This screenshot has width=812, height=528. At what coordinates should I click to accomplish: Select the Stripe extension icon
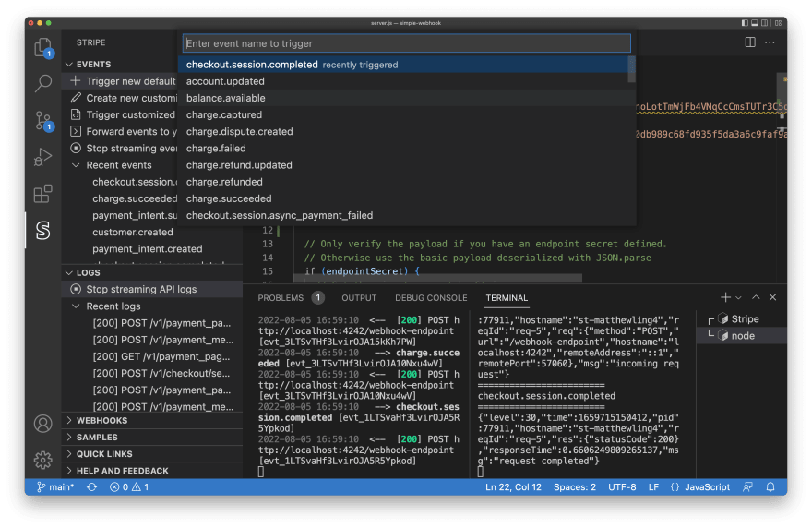(43, 230)
